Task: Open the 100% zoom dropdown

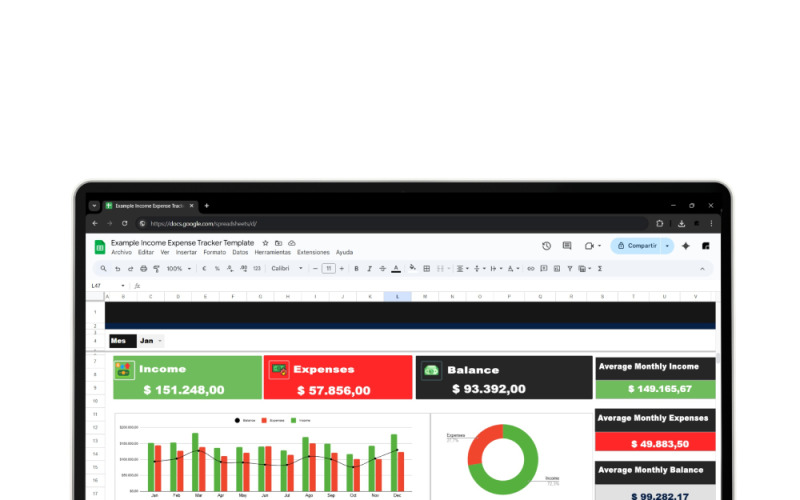Action: (179, 268)
